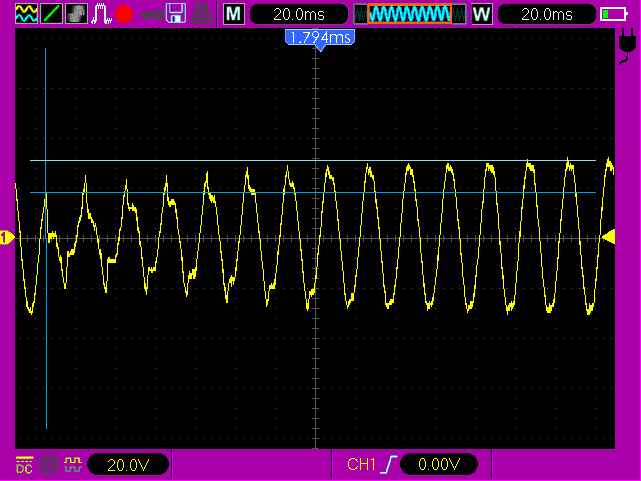641x481 pixels.
Task: Open the main 20.0ms timebase value
Action: 298,14
